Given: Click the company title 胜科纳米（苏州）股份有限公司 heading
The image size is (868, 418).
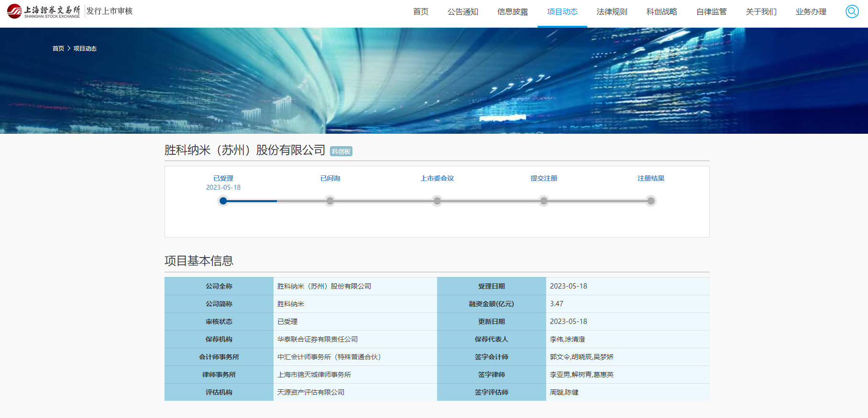Looking at the screenshot, I should (x=245, y=150).
